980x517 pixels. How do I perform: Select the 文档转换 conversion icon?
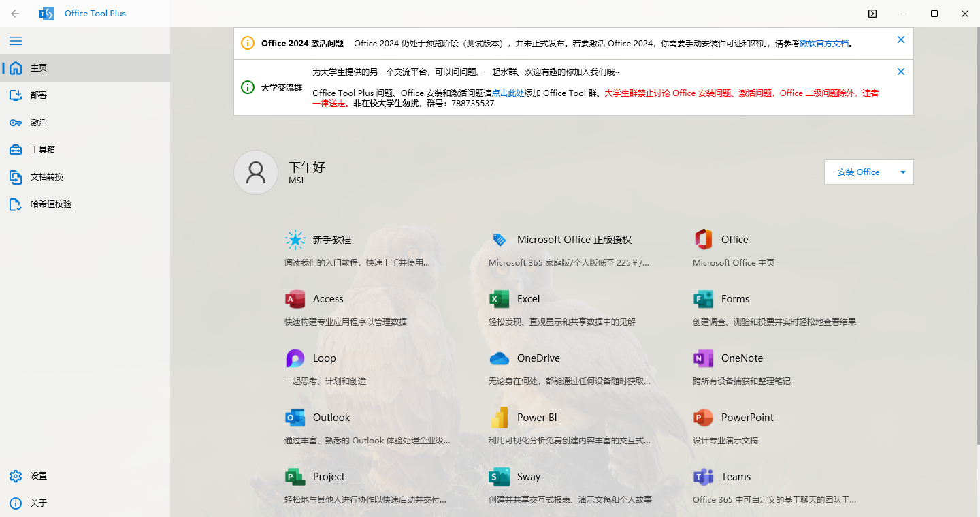pyautogui.click(x=15, y=176)
